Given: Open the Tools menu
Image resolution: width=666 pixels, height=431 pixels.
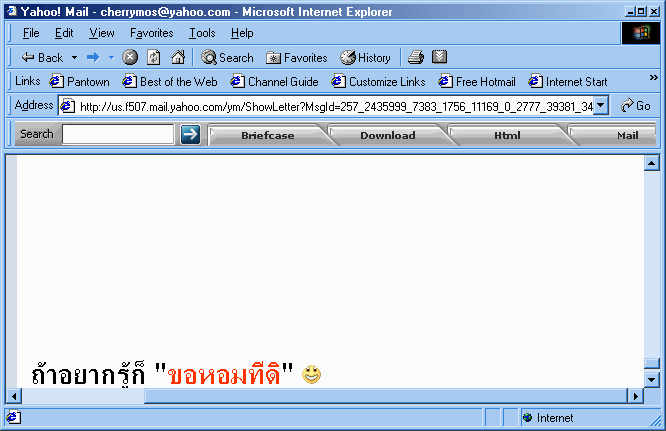Looking at the screenshot, I should 202,33.
